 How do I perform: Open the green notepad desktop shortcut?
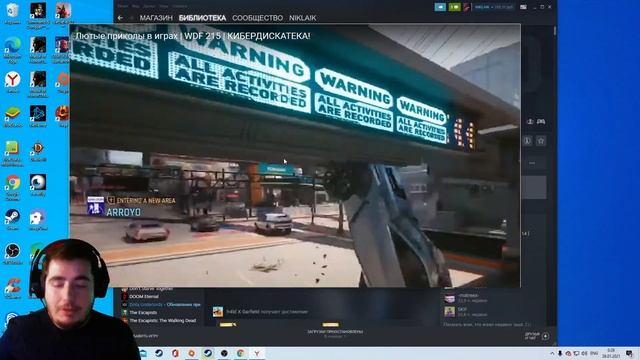(x=12, y=153)
